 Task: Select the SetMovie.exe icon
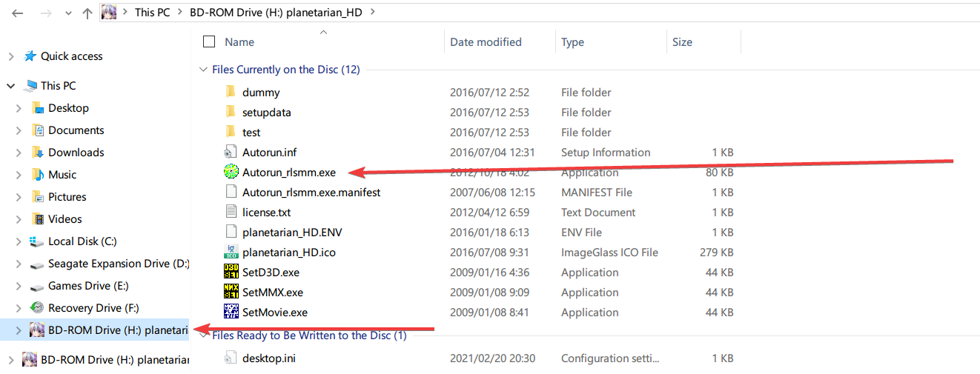[231, 313]
